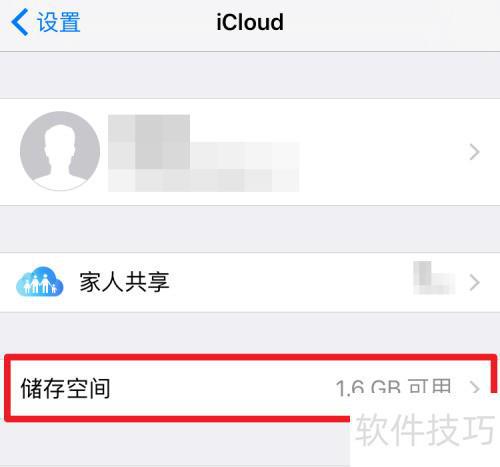Tap the blurred email line below name
This screenshot has width=500, height=467.
(203, 180)
